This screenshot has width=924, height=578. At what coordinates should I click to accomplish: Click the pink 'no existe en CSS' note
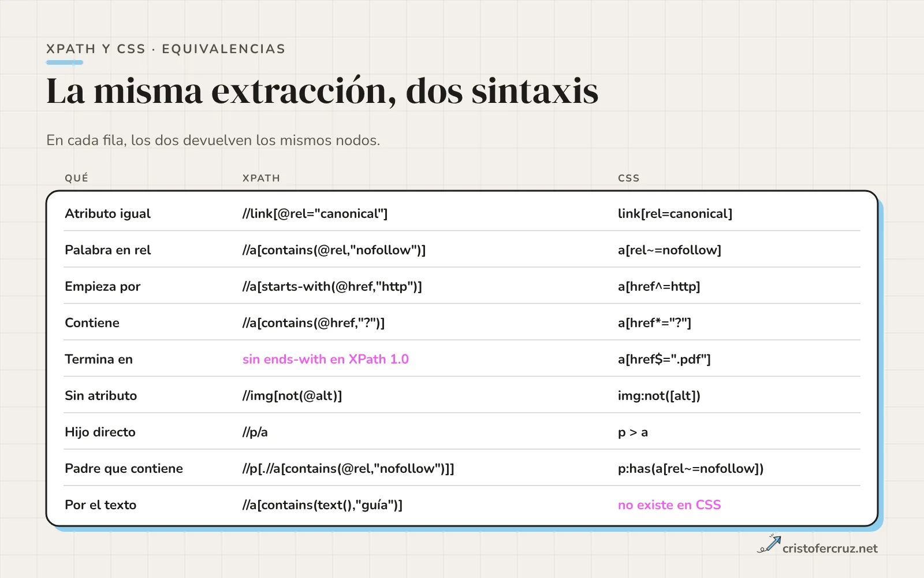(669, 505)
